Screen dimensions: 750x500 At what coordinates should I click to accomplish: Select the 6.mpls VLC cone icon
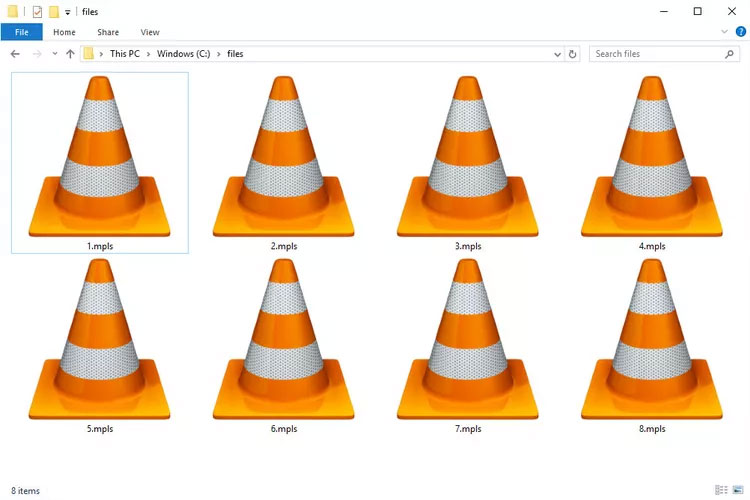coord(284,339)
